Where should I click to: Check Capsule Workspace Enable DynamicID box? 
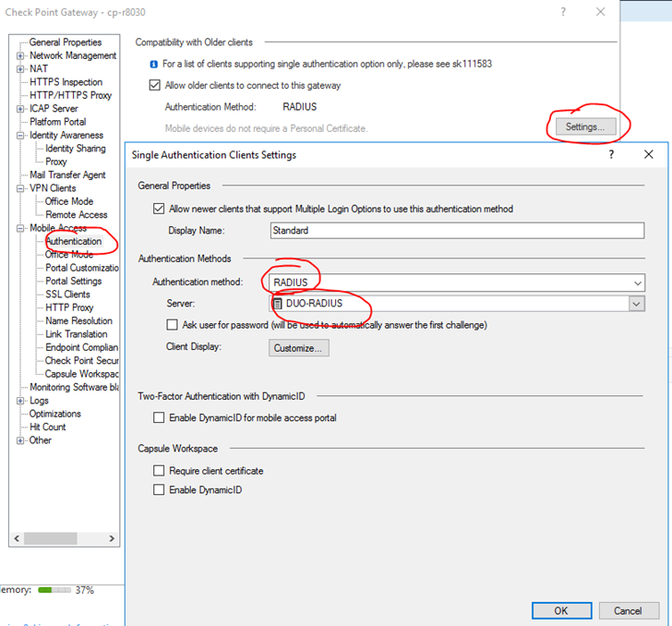pyautogui.click(x=159, y=489)
